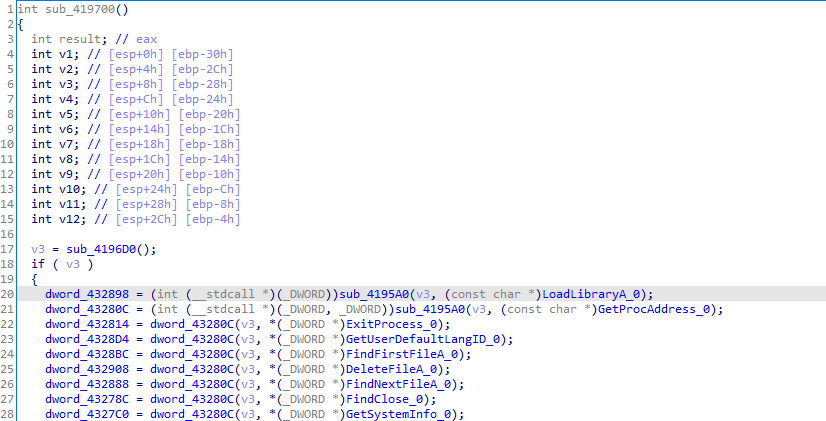Screen dimensions: 826x421
Task: Click the [ebp-4h] stack comment
Action: [x=213, y=219]
